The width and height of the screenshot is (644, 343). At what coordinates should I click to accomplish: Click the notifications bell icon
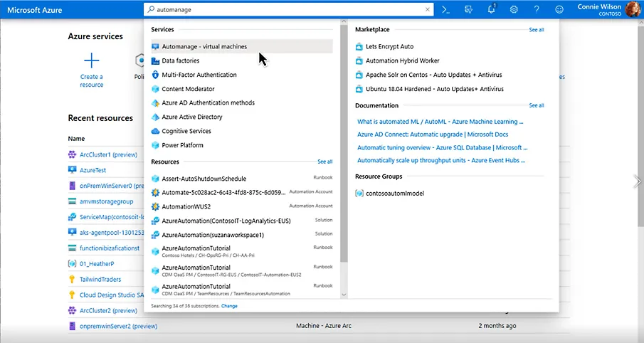[x=490, y=10]
